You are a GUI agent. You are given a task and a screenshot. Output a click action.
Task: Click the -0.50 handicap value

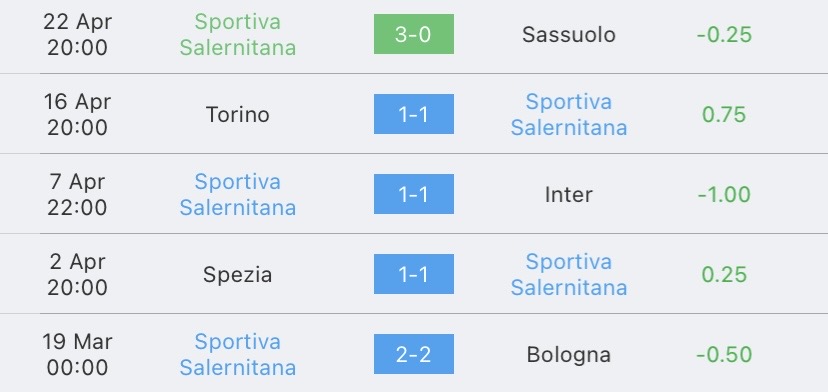pyautogui.click(x=724, y=354)
